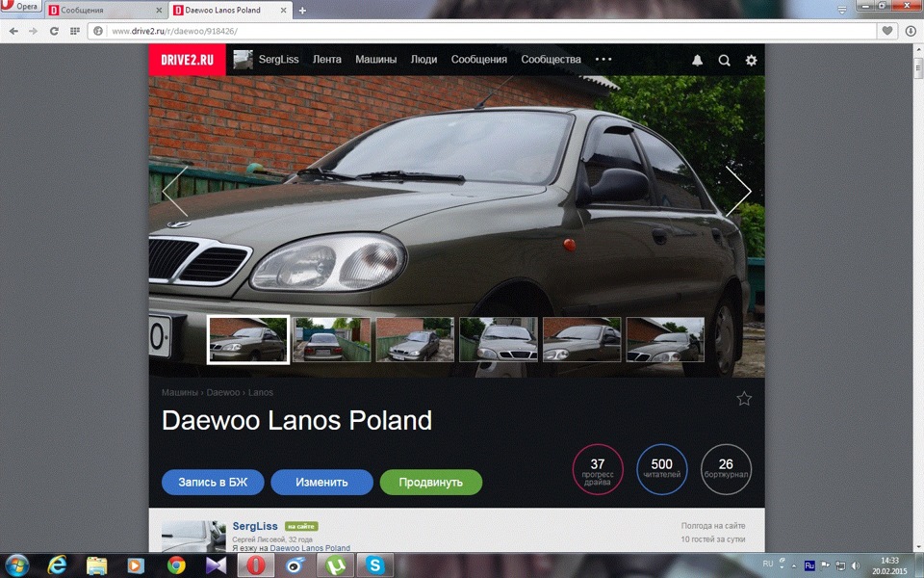Click Daewoo Lanos Poland link in profile
This screenshot has width=924, height=578.
coord(310,548)
